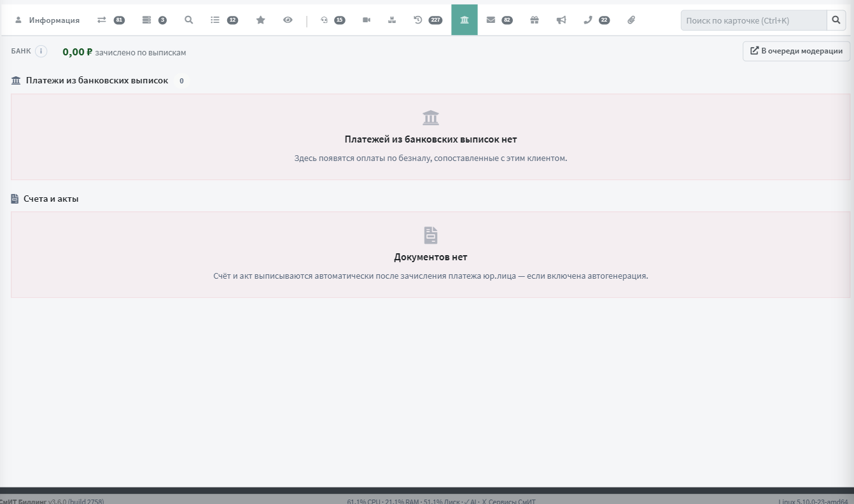Open the list tab with 12 badge
This screenshot has height=504, width=854.
click(x=224, y=20)
